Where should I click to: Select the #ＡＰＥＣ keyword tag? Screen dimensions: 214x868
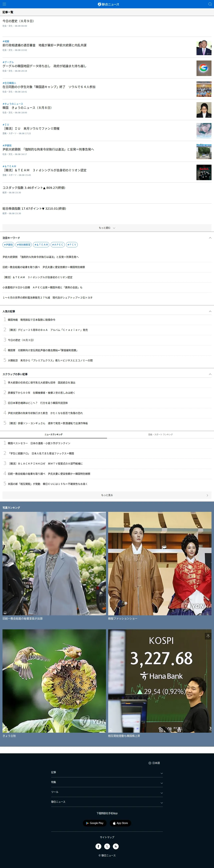(x=58, y=245)
